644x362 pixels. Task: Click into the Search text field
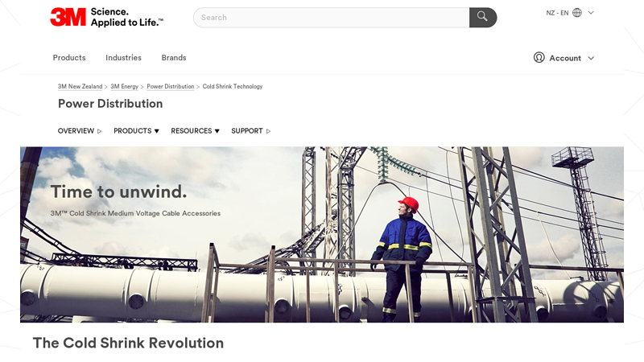[x=330, y=17]
